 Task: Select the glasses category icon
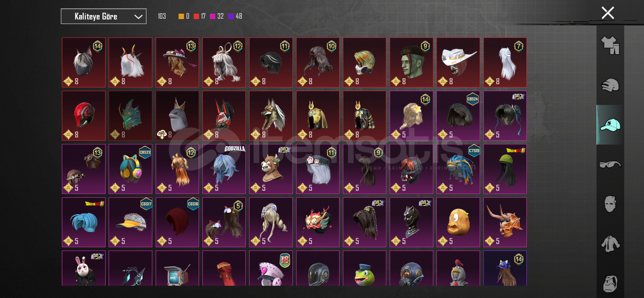point(610,164)
